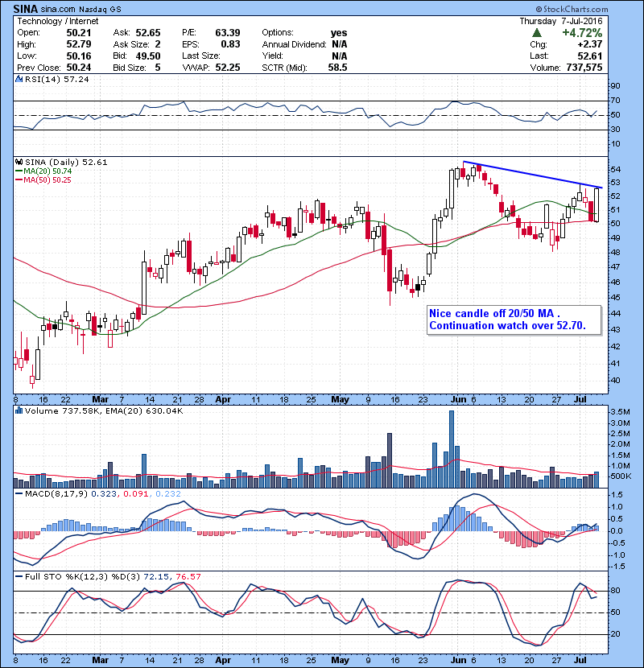Click the Chg value +2.37
Image resolution: width=644 pixels, height=668 pixels.
click(590, 44)
